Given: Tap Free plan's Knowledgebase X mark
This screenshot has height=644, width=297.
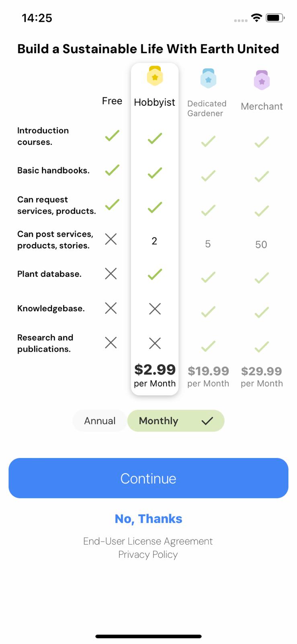Looking at the screenshot, I should (x=111, y=308).
